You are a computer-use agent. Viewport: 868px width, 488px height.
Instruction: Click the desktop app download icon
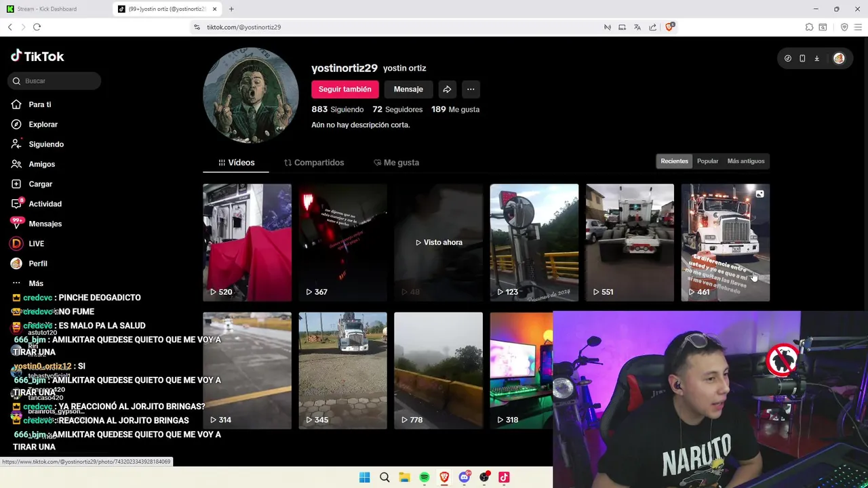pos(816,58)
